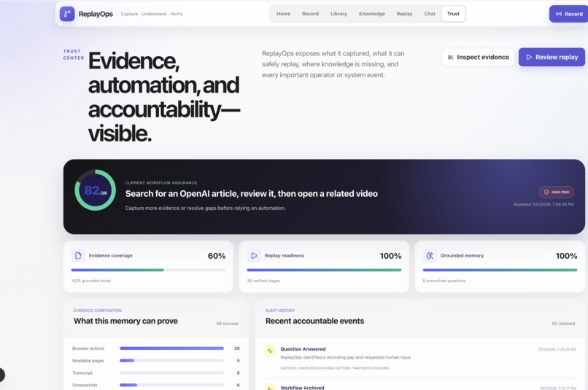Switch to the Record tab
The image size is (588, 390).
310,14
